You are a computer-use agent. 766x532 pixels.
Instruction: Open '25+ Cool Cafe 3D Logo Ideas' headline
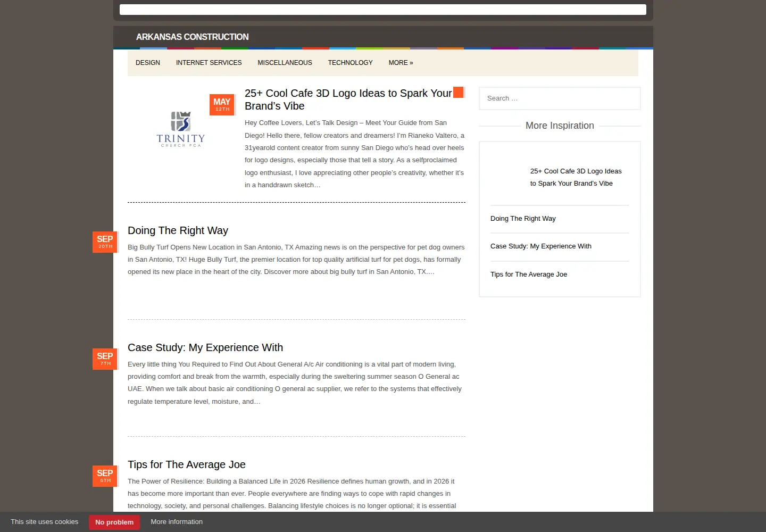[x=348, y=99]
